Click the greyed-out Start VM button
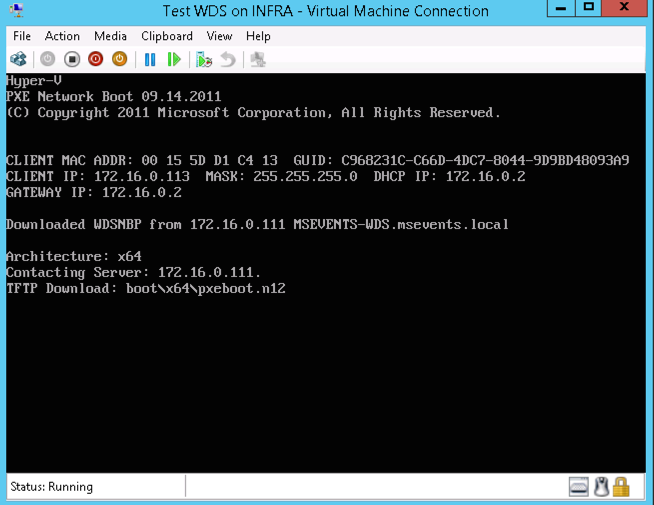Viewport: 654px width, 505px height. point(48,59)
